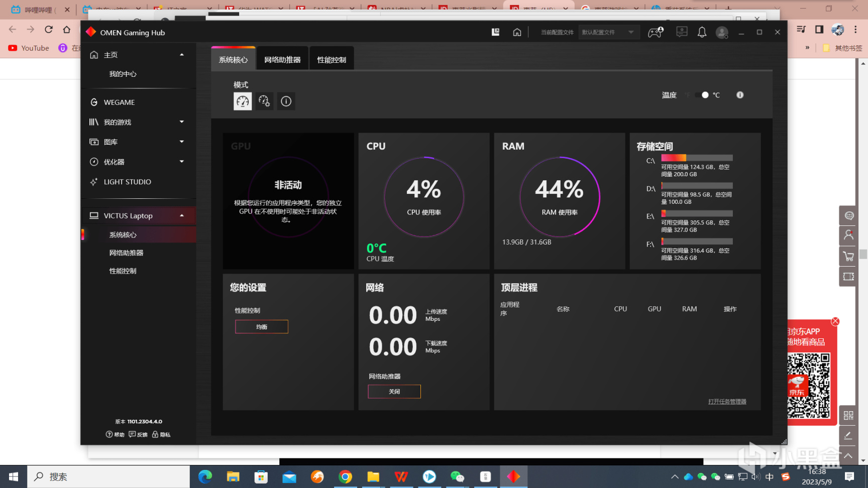868x488 pixels.
Task: Open 打开任务管理器 link
Action: (x=727, y=402)
